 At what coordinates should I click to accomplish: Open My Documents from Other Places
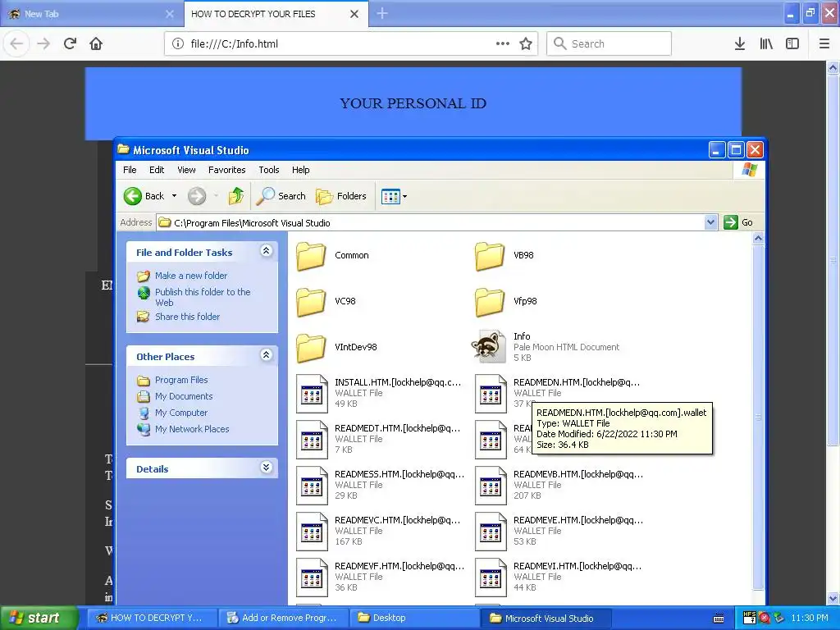coord(183,396)
